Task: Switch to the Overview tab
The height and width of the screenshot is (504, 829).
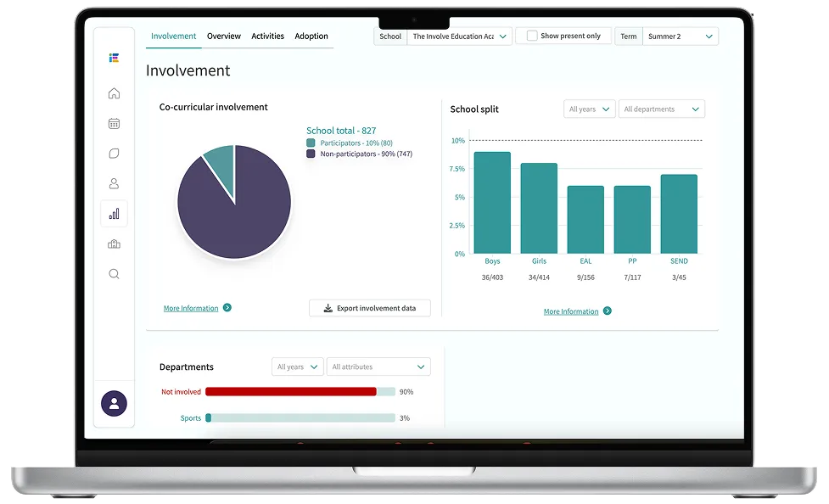Action: 224,36
